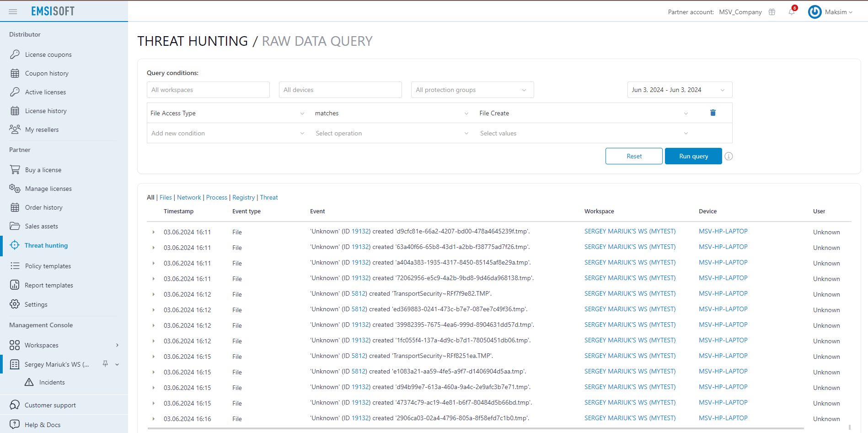Switch to the Threat results tab
The image size is (868, 433).
pyautogui.click(x=269, y=197)
